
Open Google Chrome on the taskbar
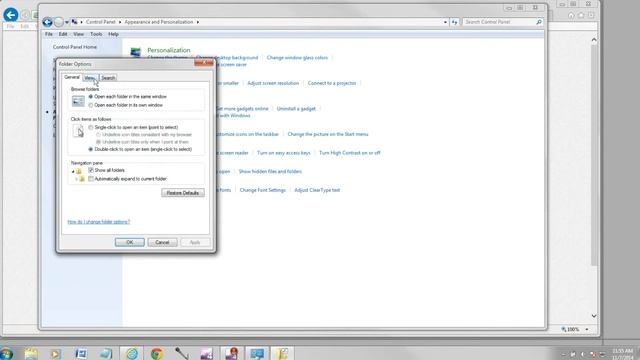click(x=156, y=353)
